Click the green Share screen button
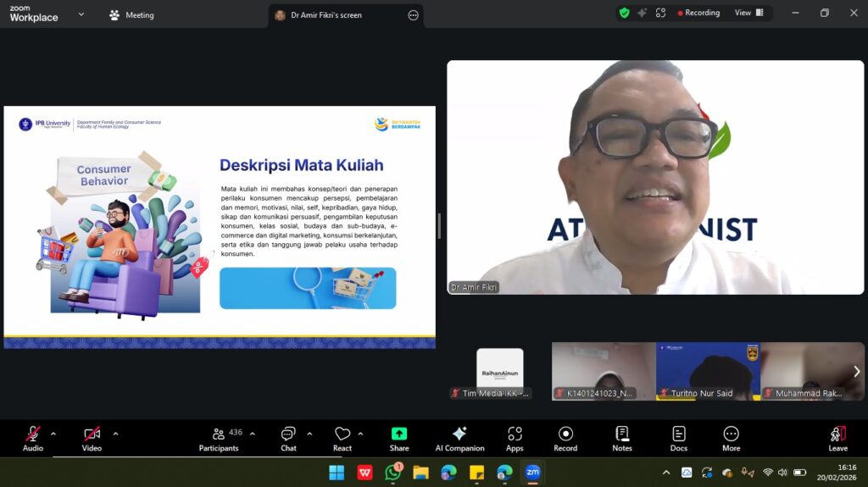This screenshot has height=487, width=868. [x=399, y=438]
